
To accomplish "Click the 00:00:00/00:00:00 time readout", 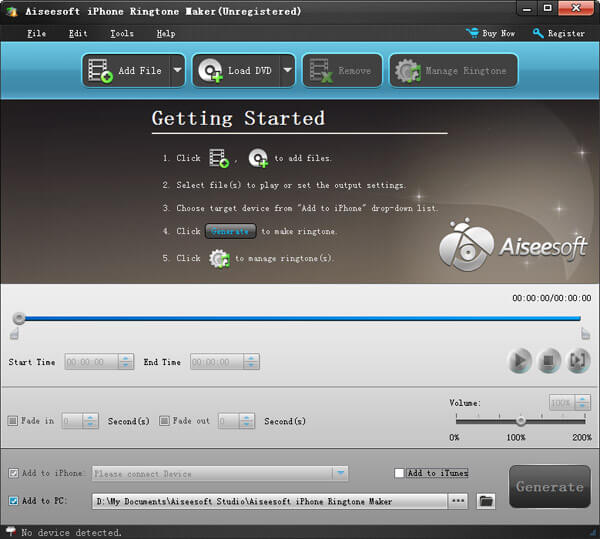I will (551, 298).
